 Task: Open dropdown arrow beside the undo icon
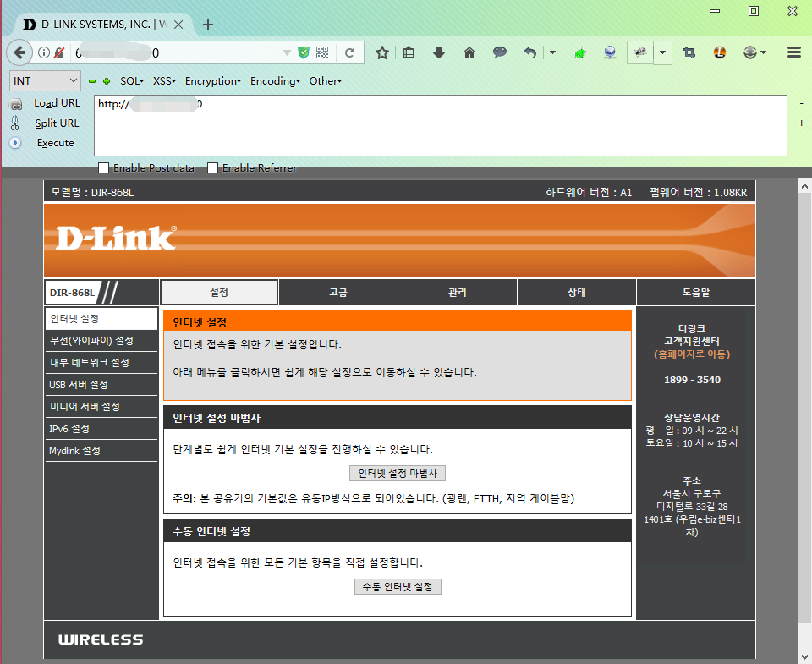coord(552,52)
